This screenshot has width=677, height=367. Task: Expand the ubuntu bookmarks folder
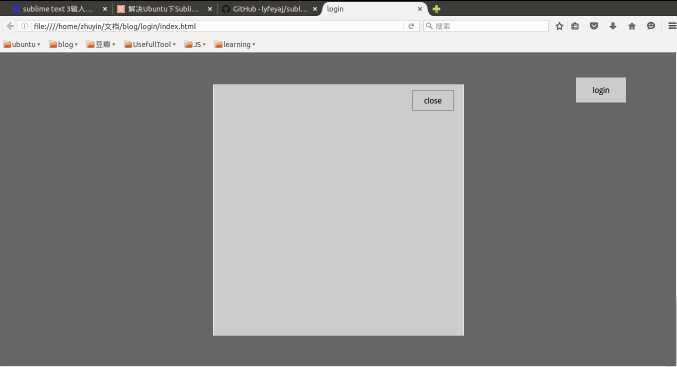pyautogui.click(x=22, y=44)
